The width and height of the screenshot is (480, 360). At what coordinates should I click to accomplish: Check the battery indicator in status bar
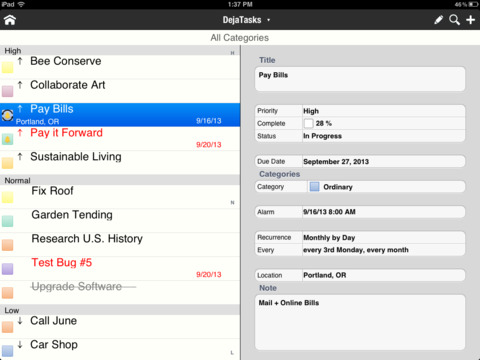[473, 4]
